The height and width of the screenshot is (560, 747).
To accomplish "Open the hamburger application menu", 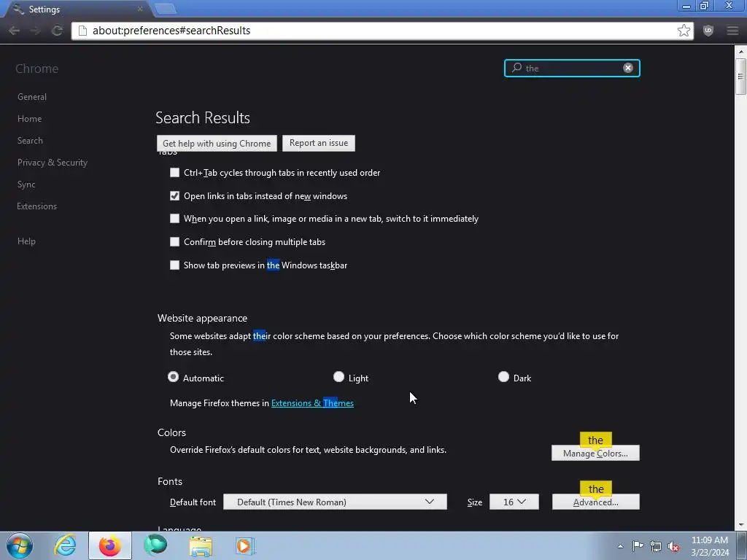I will 732,31.
